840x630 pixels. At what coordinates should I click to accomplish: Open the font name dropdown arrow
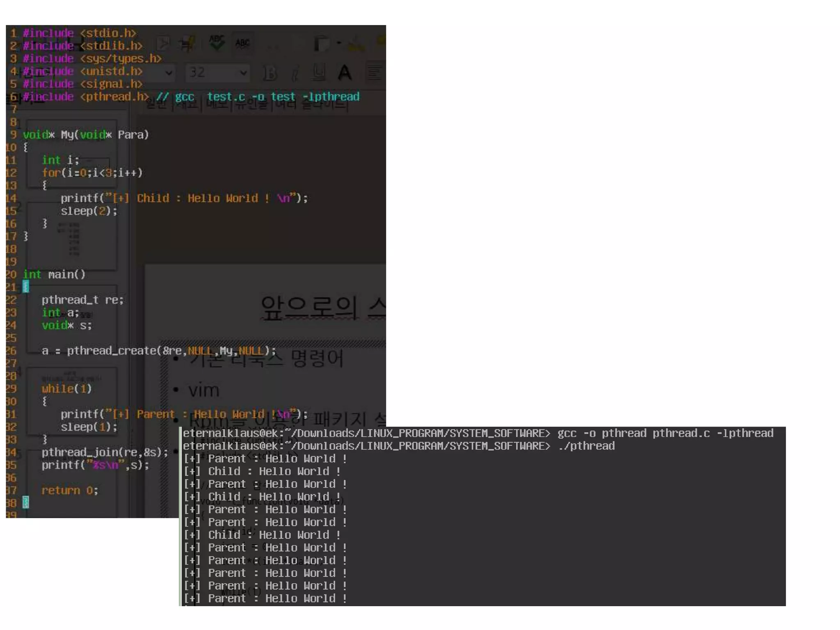coord(169,73)
